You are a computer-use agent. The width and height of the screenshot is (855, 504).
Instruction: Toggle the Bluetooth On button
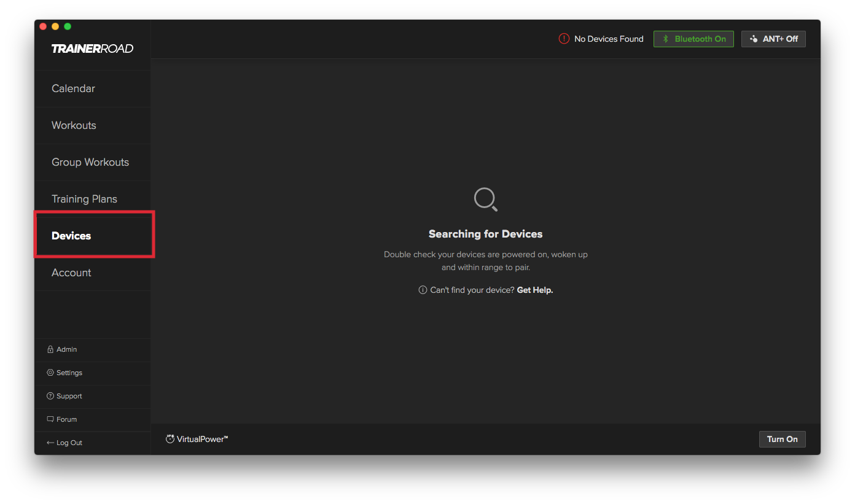(693, 39)
